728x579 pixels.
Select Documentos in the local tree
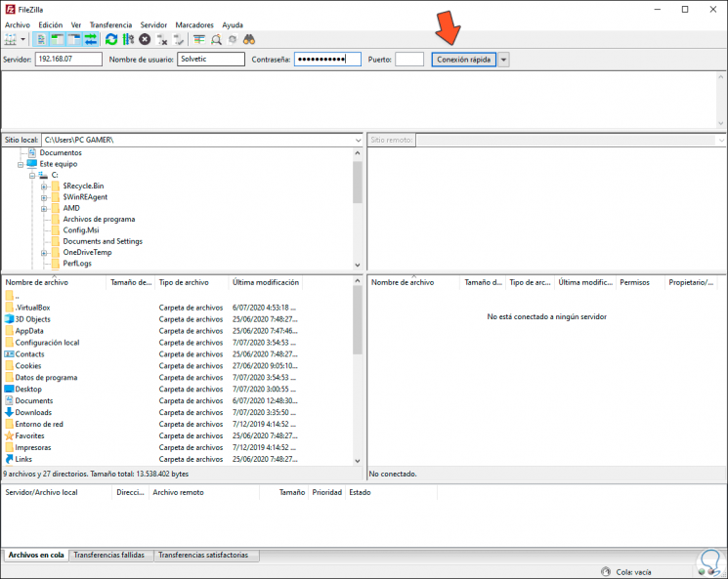(61, 152)
